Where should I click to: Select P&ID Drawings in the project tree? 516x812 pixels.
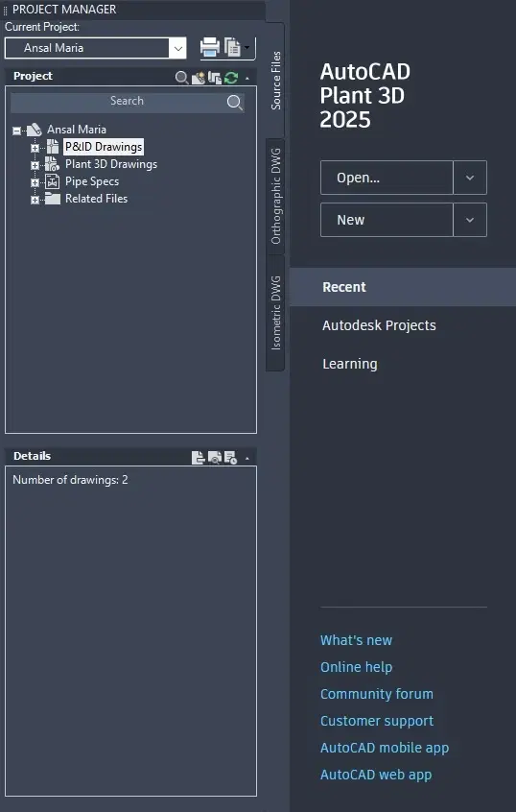pos(104,147)
